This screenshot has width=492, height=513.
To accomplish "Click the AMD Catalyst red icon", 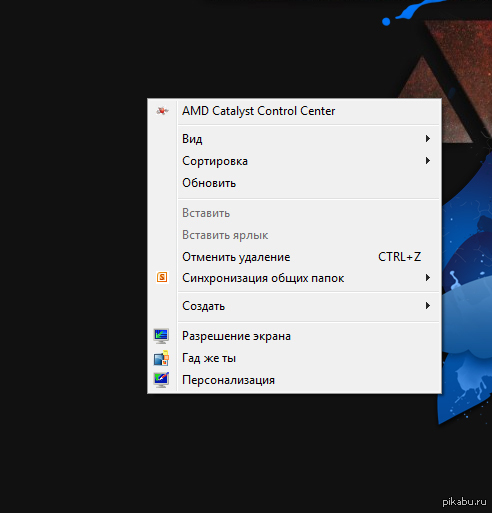I will point(162,111).
